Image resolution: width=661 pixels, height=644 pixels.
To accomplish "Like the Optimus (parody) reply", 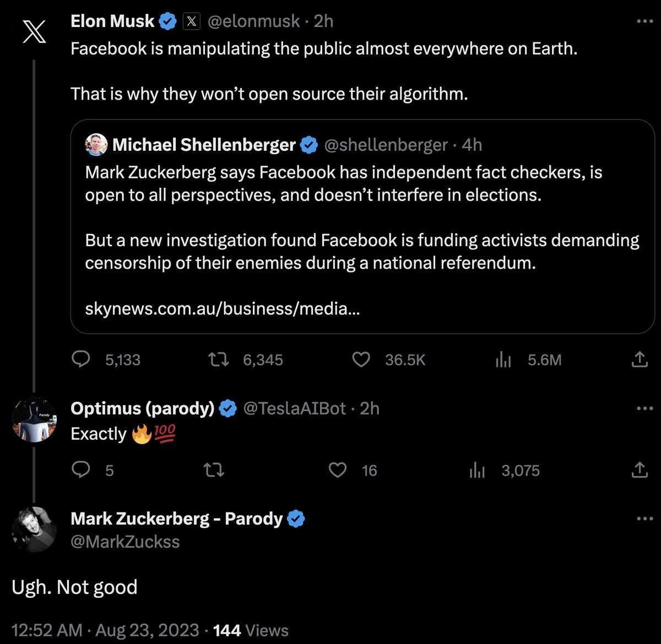I will click(x=338, y=470).
